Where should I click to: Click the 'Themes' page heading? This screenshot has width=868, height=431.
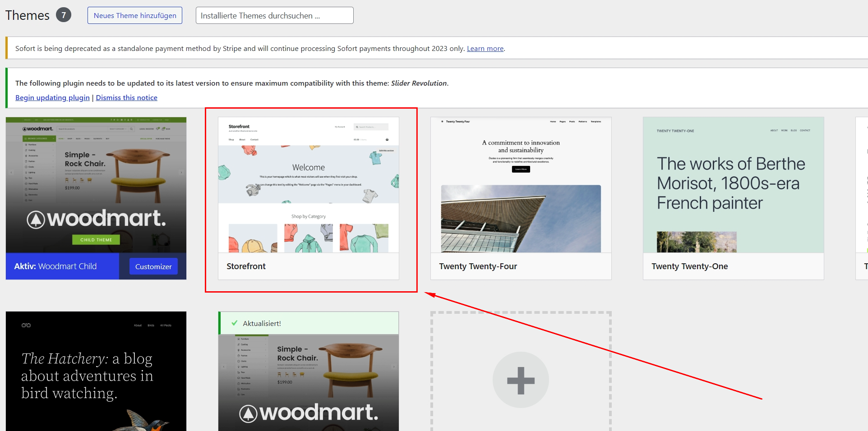[x=28, y=15]
